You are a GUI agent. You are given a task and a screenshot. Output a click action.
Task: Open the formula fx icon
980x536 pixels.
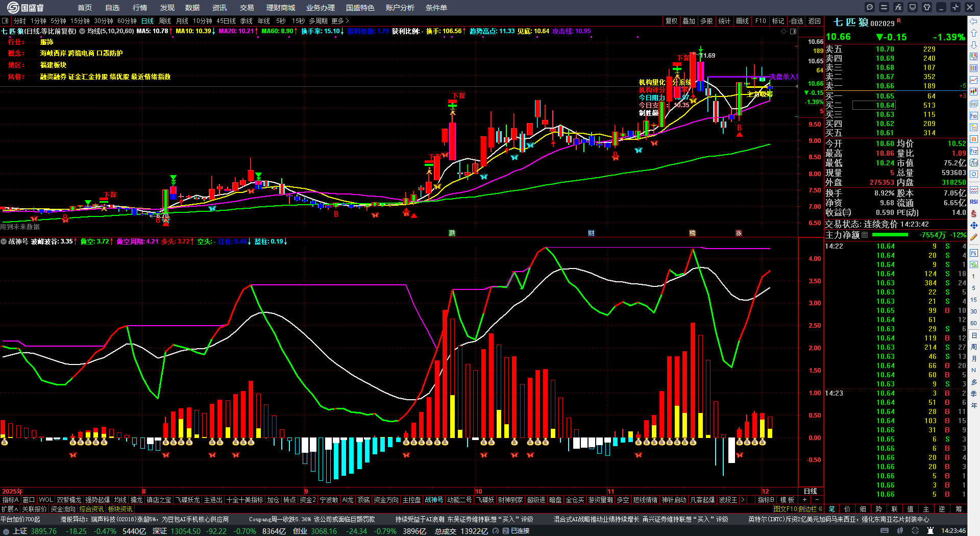[x=898, y=7]
